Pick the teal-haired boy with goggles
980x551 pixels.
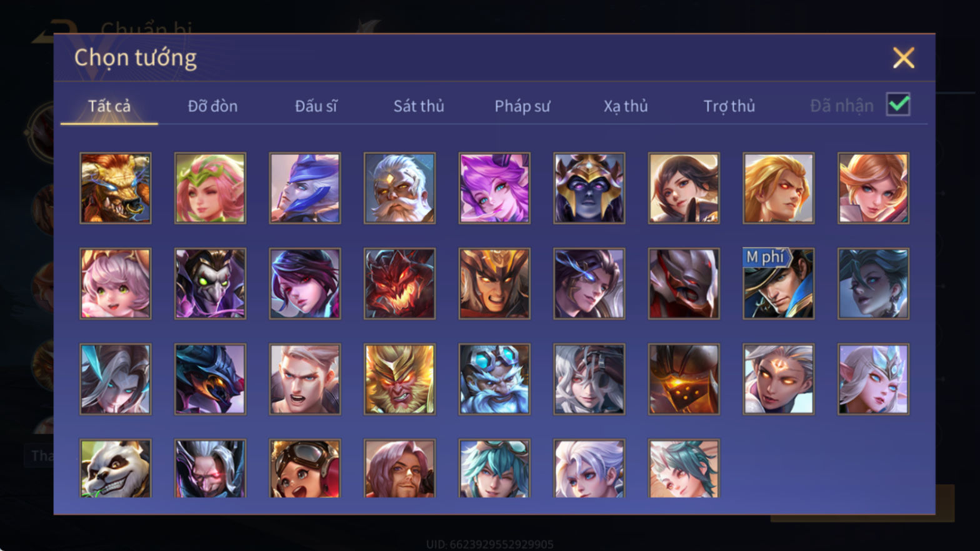(494, 469)
